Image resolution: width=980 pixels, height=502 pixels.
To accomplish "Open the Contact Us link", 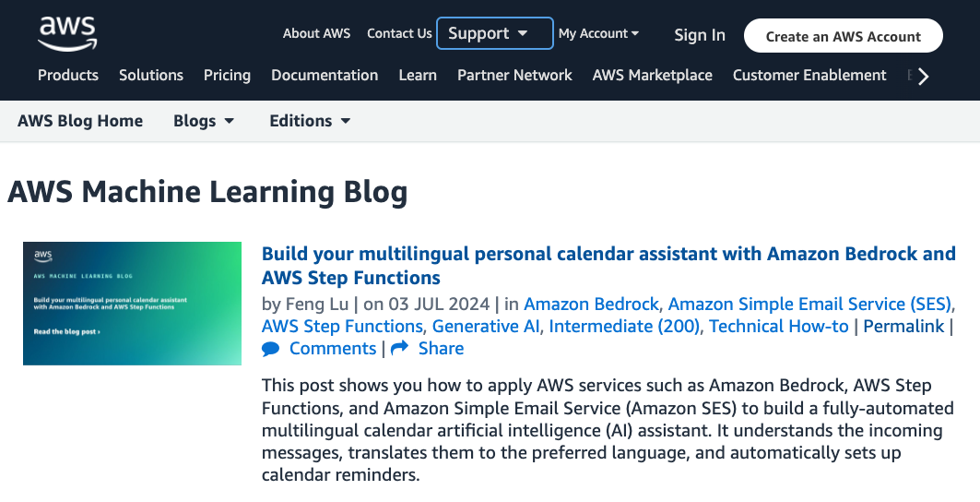I will [x=399, y=33].
